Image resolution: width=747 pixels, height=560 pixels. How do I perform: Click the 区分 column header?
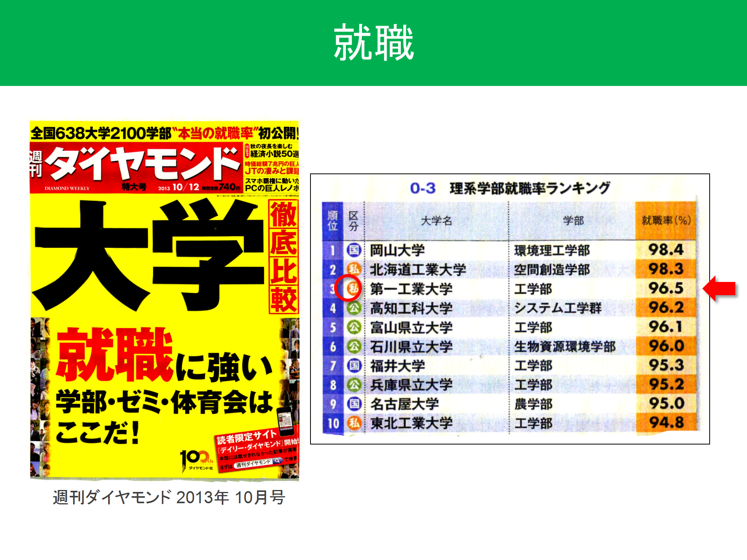pyautogui.click(x=353, y=220)
